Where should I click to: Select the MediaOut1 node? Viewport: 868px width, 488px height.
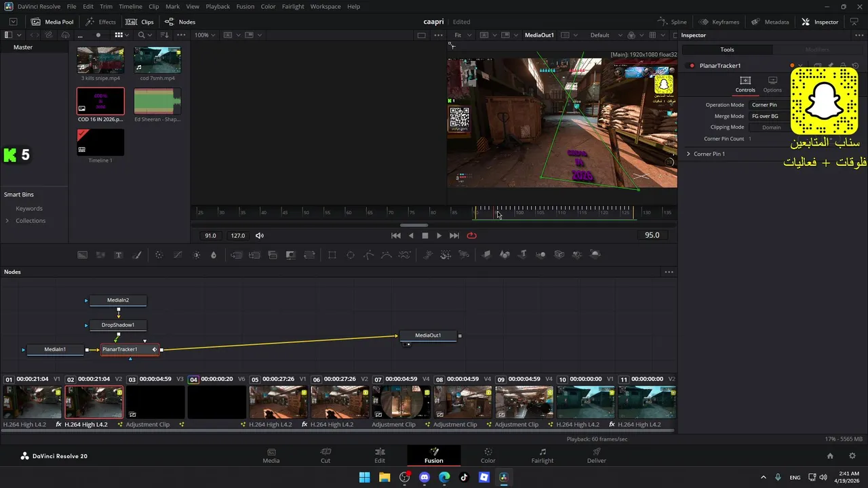tap(428, 335)
